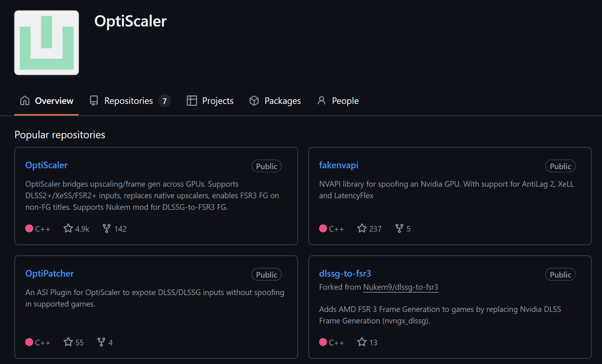Image resolution: width=602 pixels, height=364 pixels.
Task: Click the fork icon showing 142 forks
Action: click(106, 228)
